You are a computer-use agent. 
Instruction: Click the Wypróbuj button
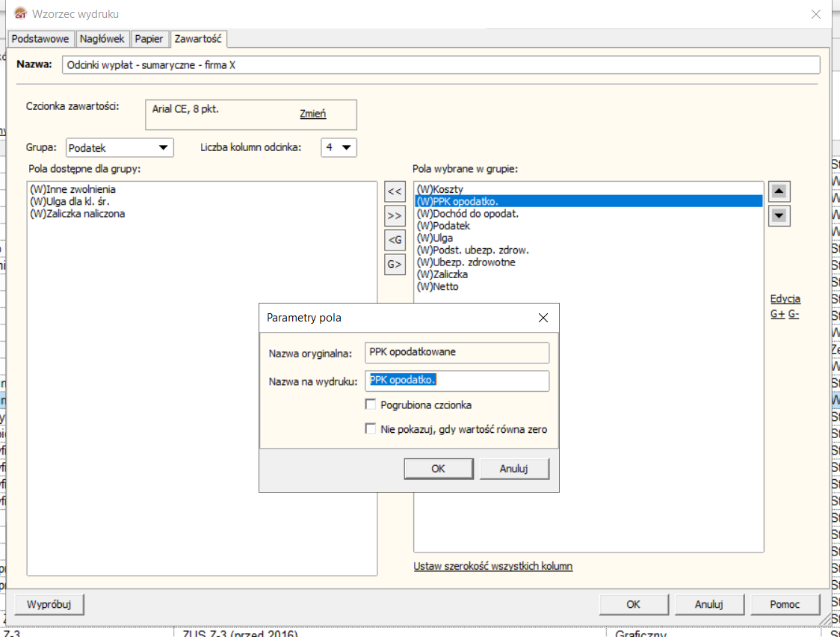[x=49, y=604]
